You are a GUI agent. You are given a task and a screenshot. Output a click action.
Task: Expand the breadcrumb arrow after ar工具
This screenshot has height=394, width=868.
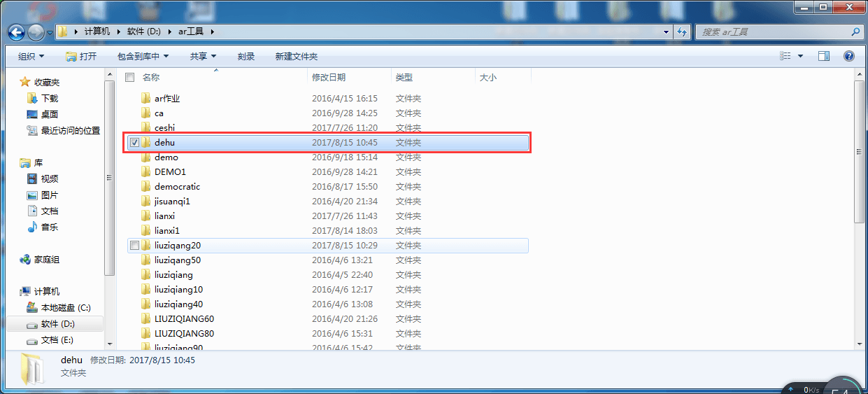click(x=212, y=31)
